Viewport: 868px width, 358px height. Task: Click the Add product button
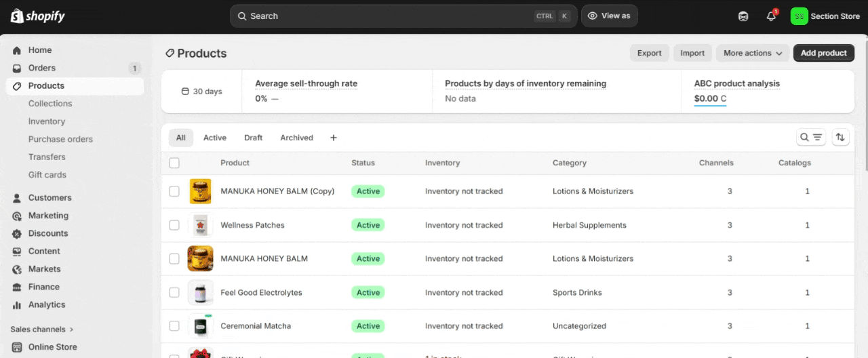pos(824,53)
